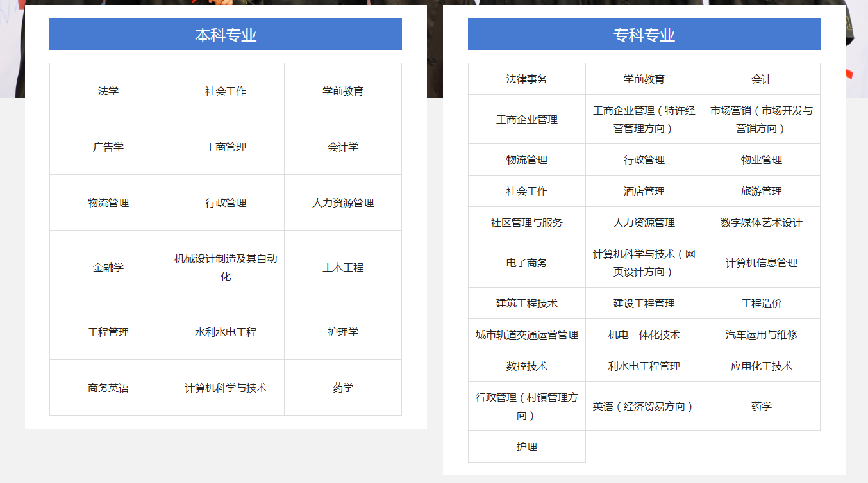Select 法学 in the 本科 table

(x=108, y=92)
